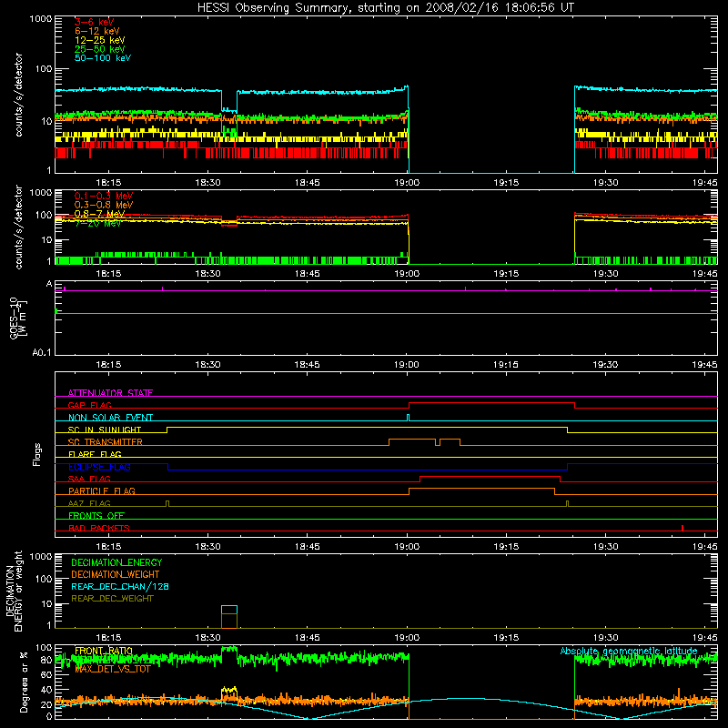Image resolution: width=728 pixels, height=728 pixels.
Task: Click 19:15 time label under GOES panel
Action: pos(506,365)
